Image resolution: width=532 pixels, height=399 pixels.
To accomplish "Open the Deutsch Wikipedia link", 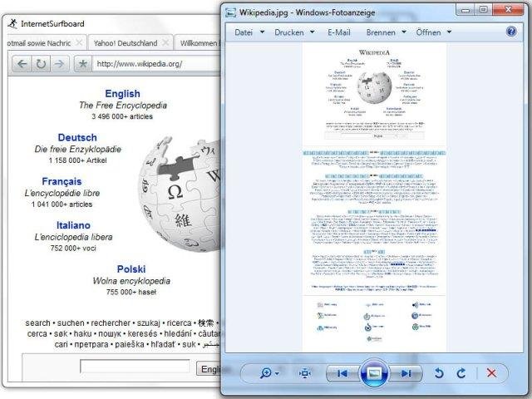I will point(77,137).
